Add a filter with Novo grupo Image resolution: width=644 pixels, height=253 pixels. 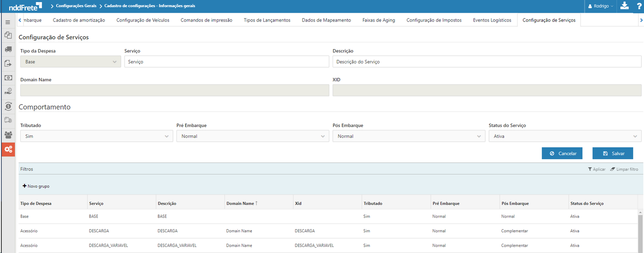point(36,186)
